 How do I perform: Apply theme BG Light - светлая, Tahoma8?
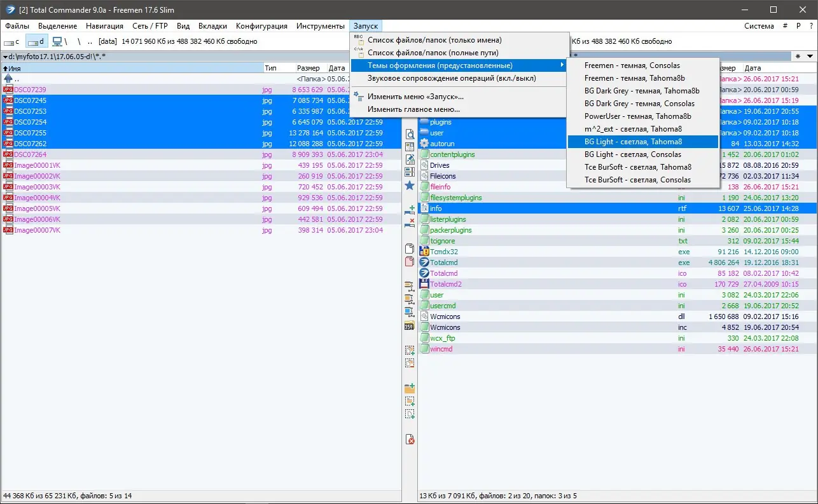(x=642, y=142)
